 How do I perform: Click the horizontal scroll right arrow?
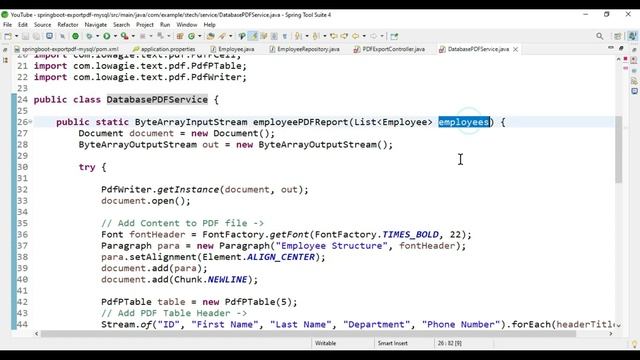coord(611,333)
